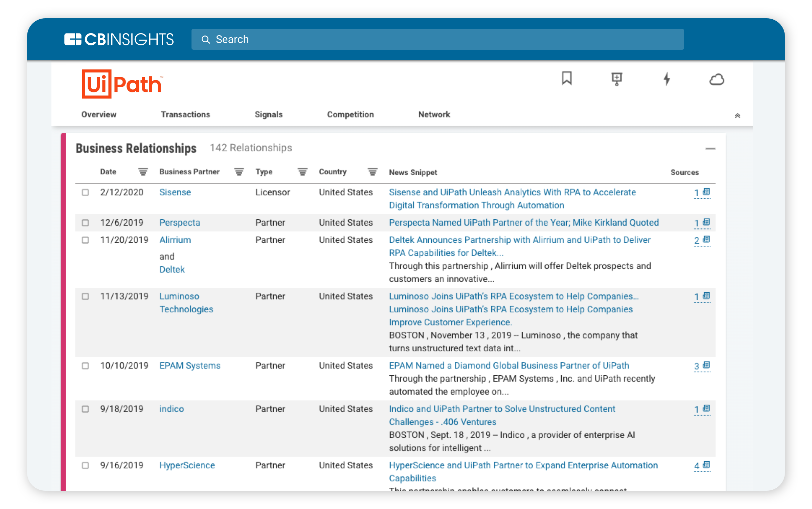Image resolution: width=812 pixels, height=509 pixels.
Task: Open the Business Partner column filter
Action: click(239, 172)
